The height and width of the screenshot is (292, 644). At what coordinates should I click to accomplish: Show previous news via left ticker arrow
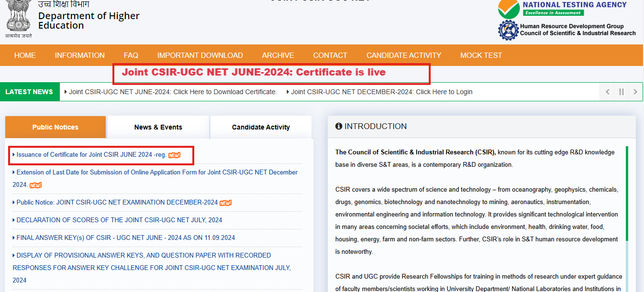point(607,92)
